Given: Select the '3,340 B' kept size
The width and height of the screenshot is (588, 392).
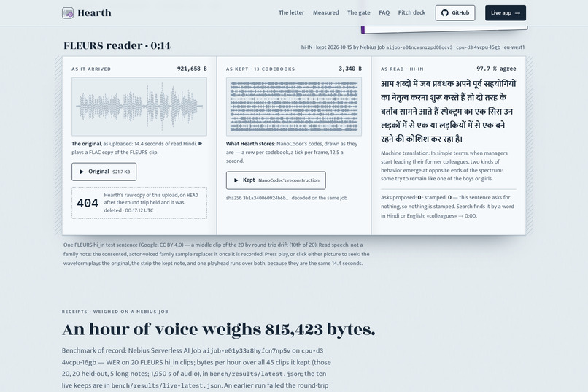Looking at the screenshot, I should (x=350, y=69).
